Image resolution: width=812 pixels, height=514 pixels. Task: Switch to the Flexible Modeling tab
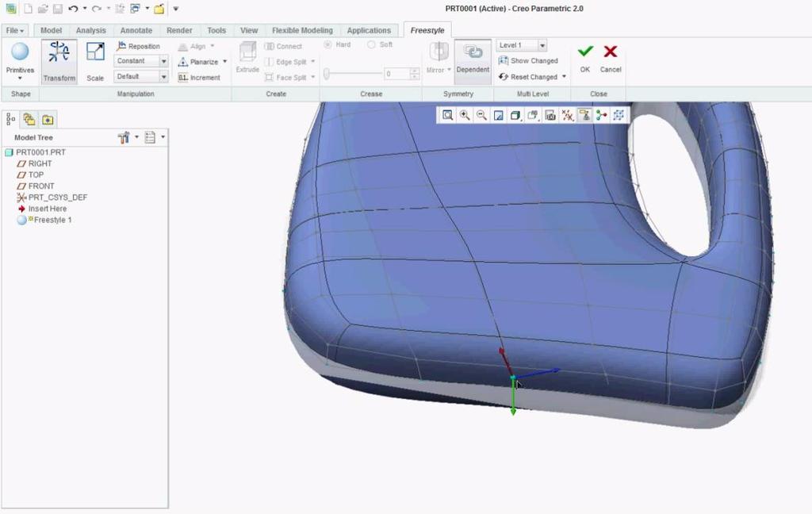(302, 31)
